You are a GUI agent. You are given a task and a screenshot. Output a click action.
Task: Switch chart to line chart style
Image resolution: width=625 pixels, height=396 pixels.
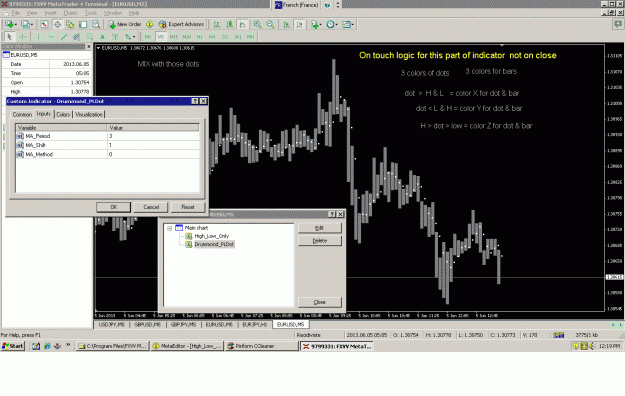tap(242, 24)
